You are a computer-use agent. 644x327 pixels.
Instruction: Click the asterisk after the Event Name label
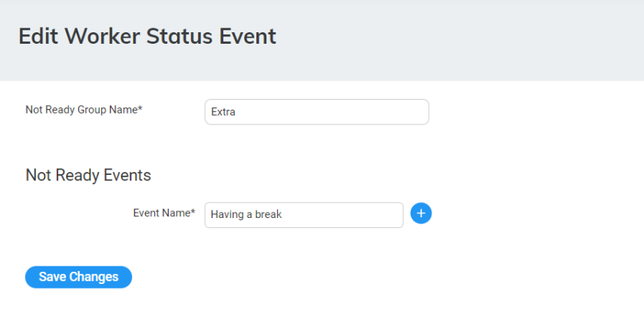point(193,213)
